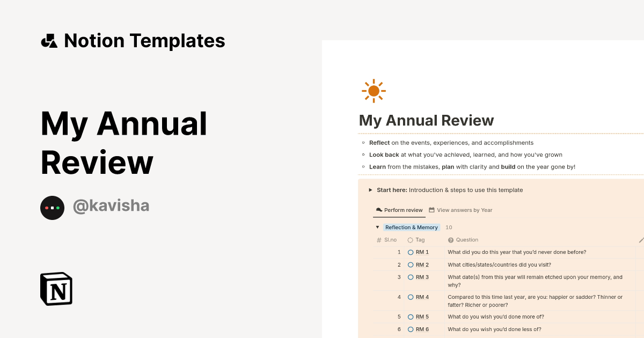Click the 'Look back at what you've achieved' line

point(466,155)
